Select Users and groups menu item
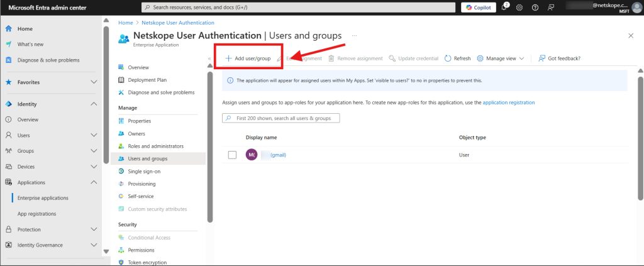 point(158,158)
